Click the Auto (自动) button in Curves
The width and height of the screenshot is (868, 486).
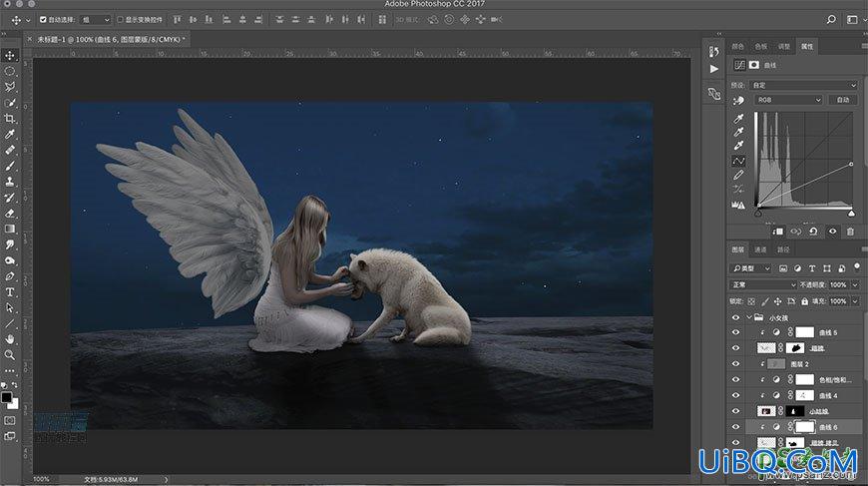click(842, 100)
